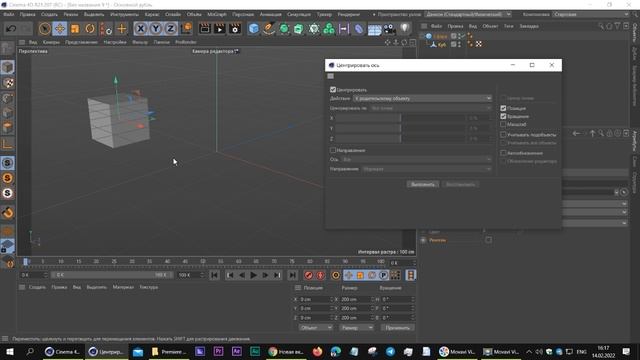Toggle Enable Snap S icon
This screenshot has height=360, width=640.
pyautogui.click(x=7, y=163)
